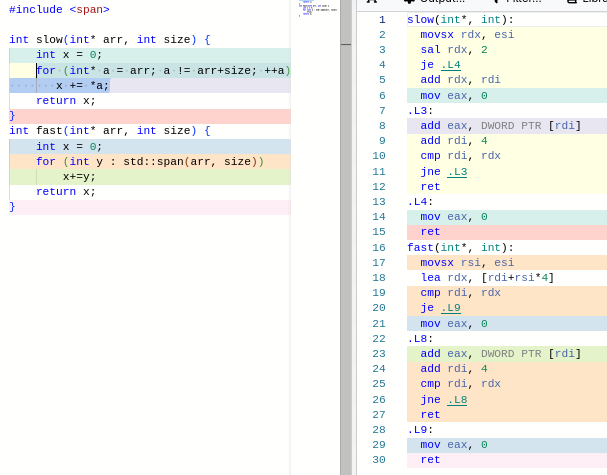
Task: Follow the .L9 link in the je instruction
Action: [x=451, y=308]
